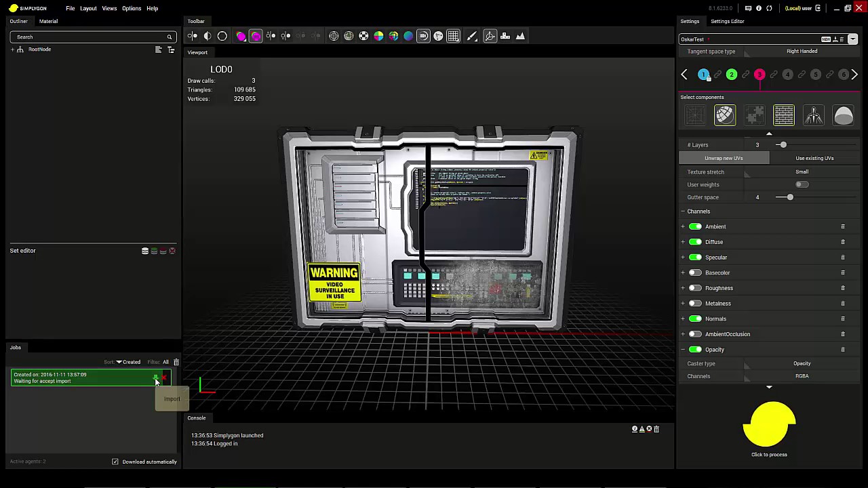Open the Help menu

(153, 9)
